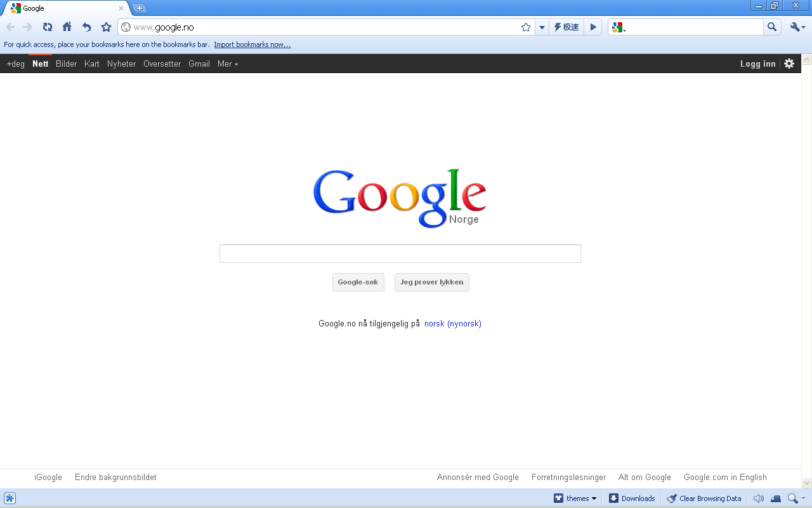Screen dimensions: 812x508
Task: Expand the Mer dropdown menu
Action: (x=228, y=63)
